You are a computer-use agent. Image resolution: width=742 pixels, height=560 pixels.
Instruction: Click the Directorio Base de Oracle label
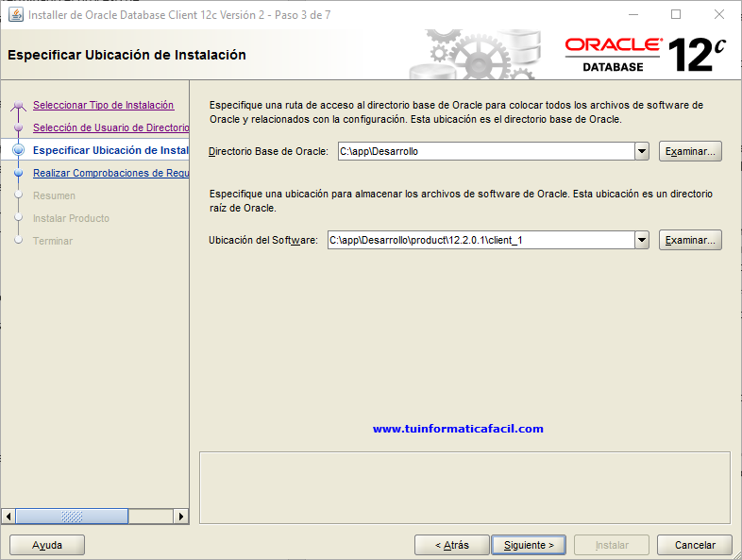[x=268, y=151]
